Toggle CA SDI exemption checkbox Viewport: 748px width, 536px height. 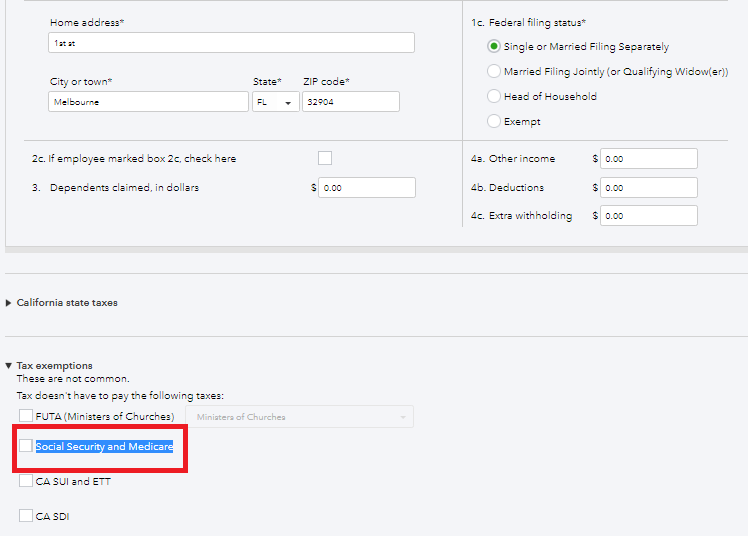click(x=26, y=516)
